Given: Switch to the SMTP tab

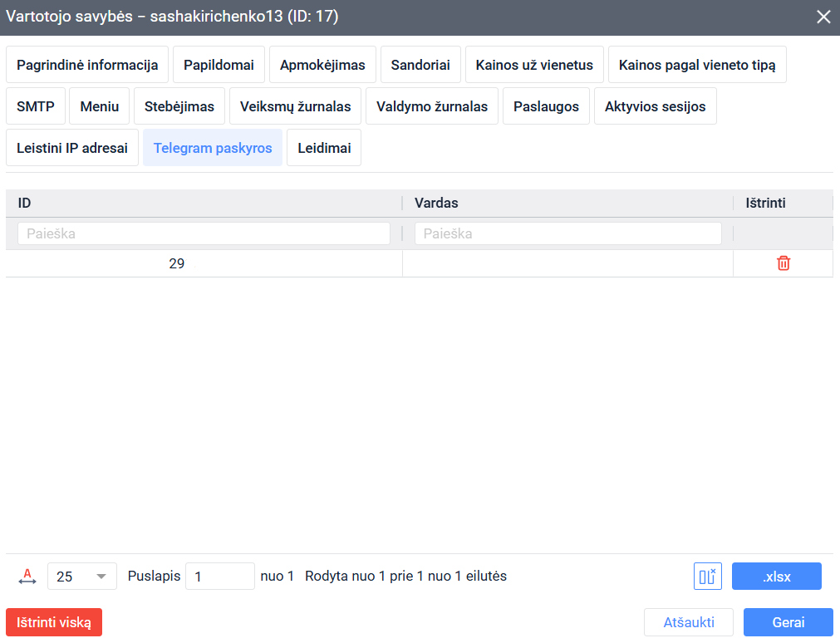Looking at the screenshot, I should pyautogui.click(x=36, y=106).
